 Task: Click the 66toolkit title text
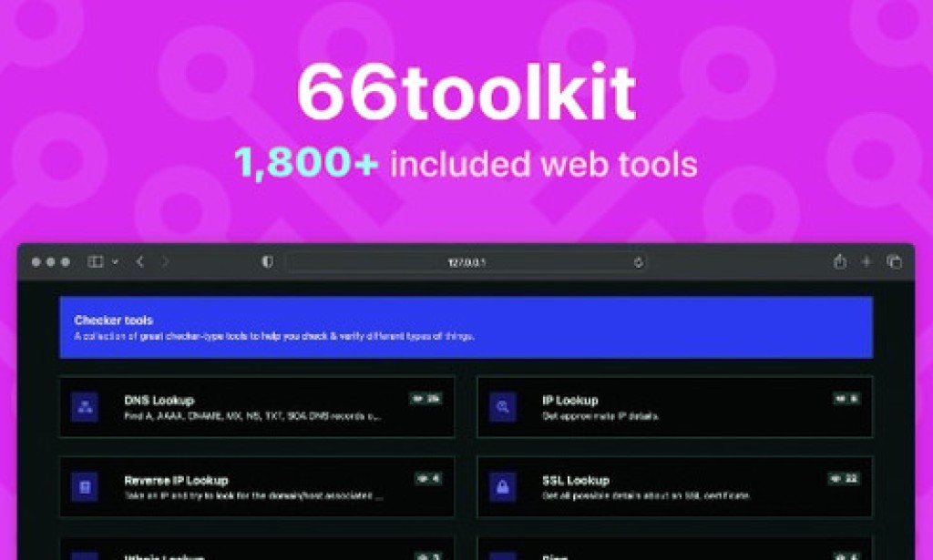[x=466, y=93]
